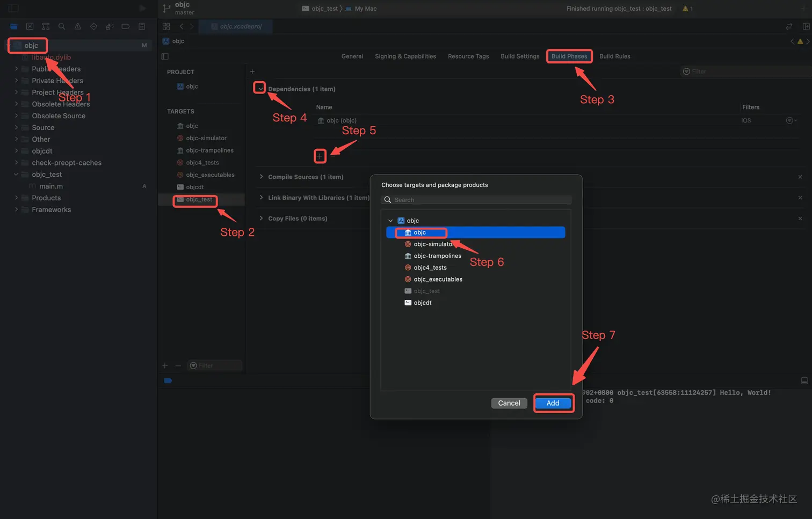The image size is (812, 519).
Task: Click the source control branch icon
Action: point(166,8)
